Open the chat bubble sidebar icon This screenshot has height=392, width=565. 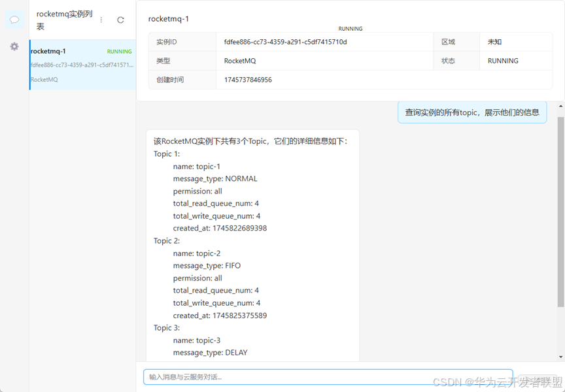(x=14, y=20)
